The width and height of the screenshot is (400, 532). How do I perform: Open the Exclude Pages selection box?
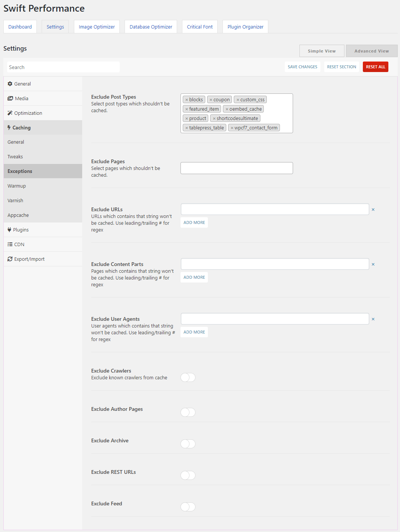[x=237, y=168]
